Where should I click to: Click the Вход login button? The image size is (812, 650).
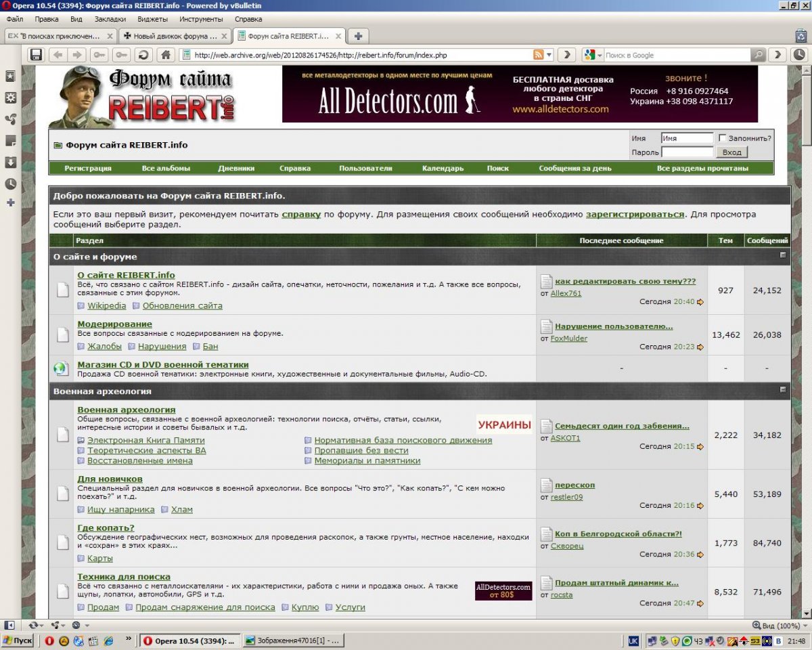point(732,152)
